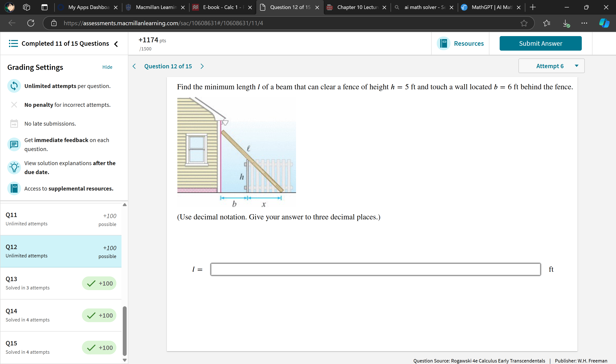Click the unlimited attempts cycle icon
The height and width of the screenshot is (364, 616).
tap(14, 86)
